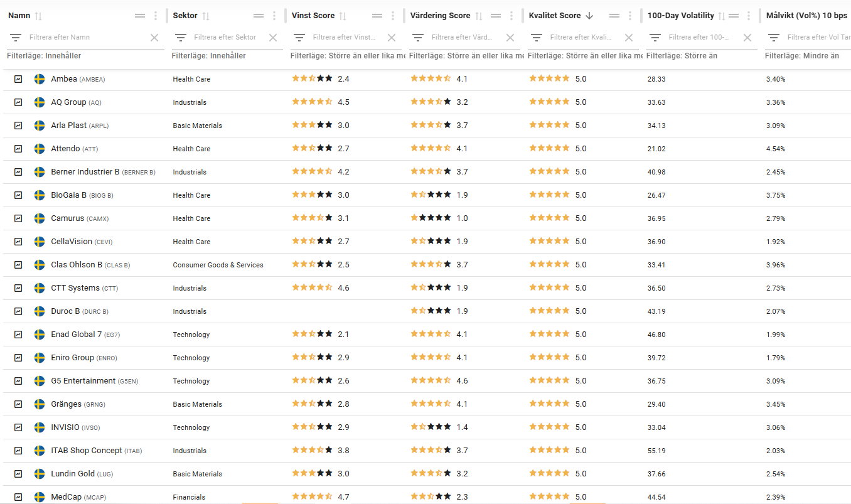The image size is (851, 504).
Task: Click the Värdering Score column three-dot menu
Action: pyautogui.click(x=511, y=16)
